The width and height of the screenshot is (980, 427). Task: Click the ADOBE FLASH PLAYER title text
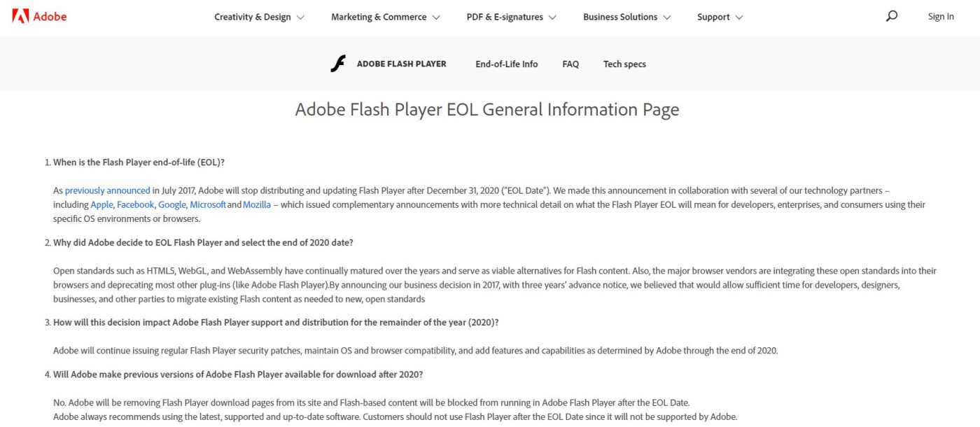coord(401,64)
